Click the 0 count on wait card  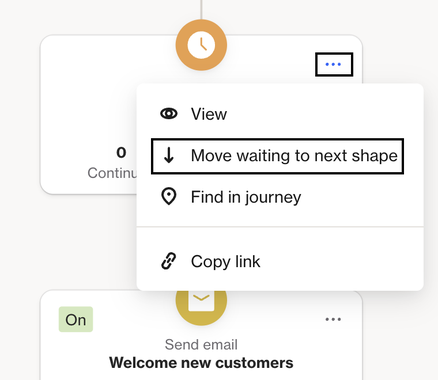[x=121, y=153]
